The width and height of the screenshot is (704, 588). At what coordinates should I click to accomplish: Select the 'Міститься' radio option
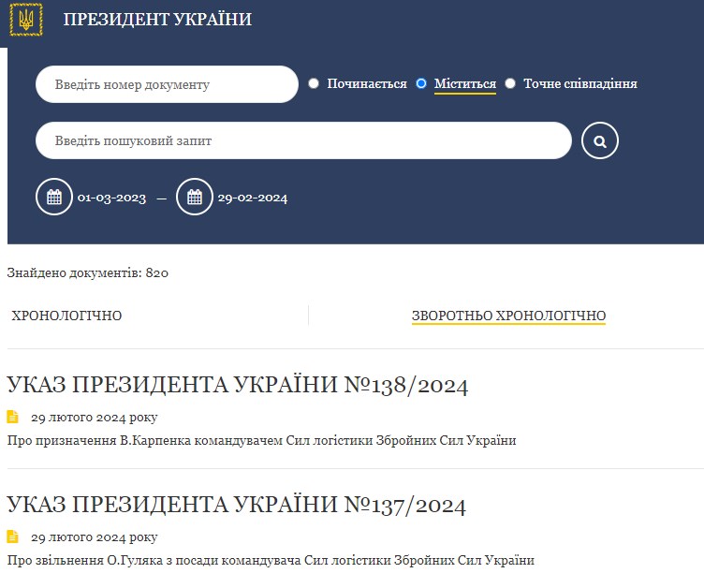(x=421, y=83)
